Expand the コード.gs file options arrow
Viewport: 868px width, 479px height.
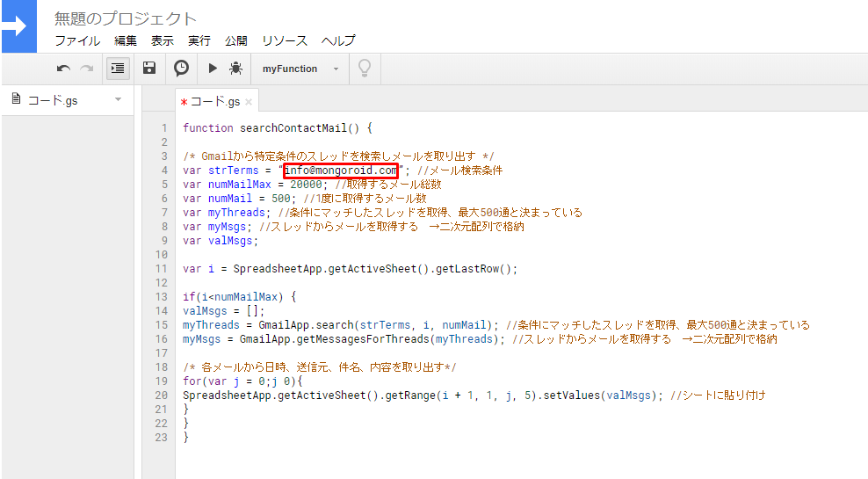click(118, 99)
